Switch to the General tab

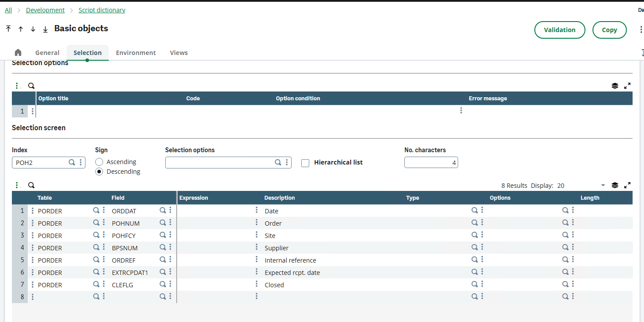pyautogui.click(x=47, y=52)
